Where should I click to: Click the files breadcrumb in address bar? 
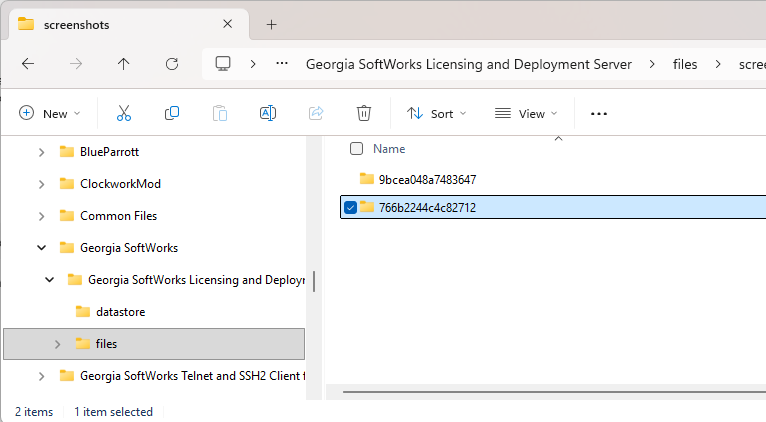(x=685, y=63)
